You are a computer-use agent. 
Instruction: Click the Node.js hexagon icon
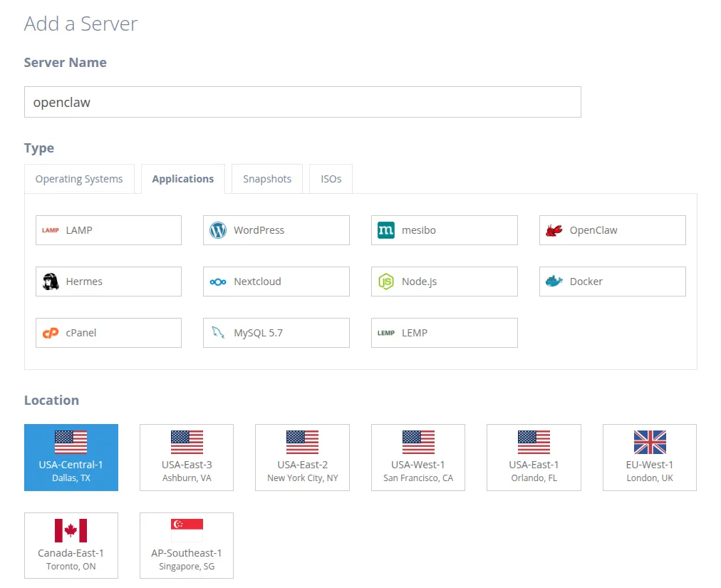pyautogui.click(x=385, y=281)
